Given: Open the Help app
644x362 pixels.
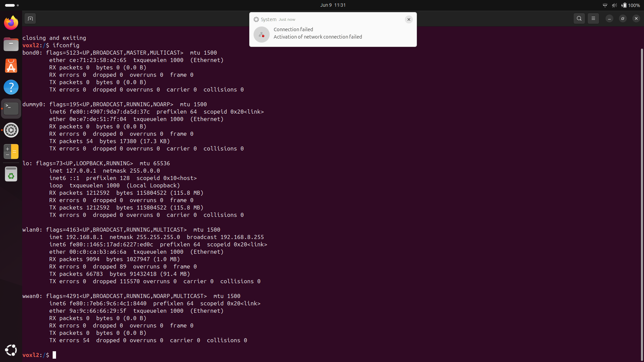Looking at the screenshot, I should [11, 87].
